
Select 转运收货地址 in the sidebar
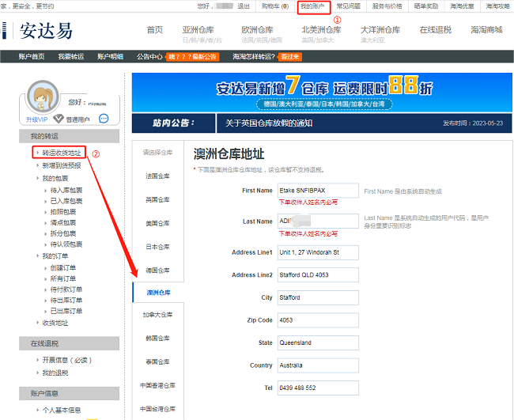[x=62, y=153]
